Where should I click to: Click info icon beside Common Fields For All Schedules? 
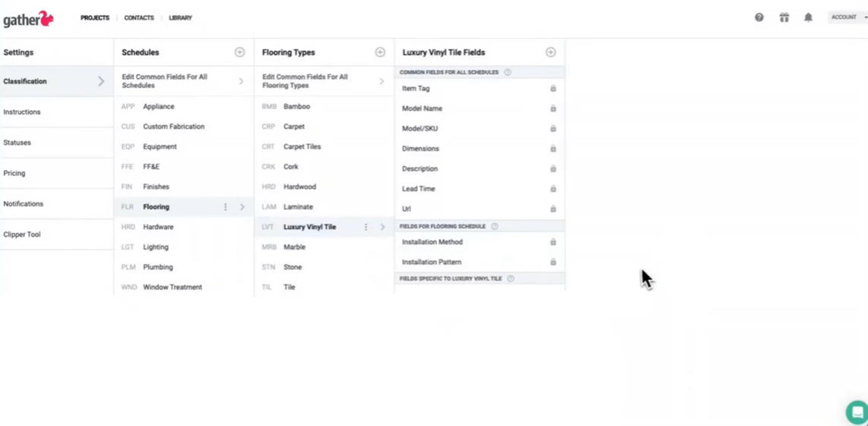(508, 72)
